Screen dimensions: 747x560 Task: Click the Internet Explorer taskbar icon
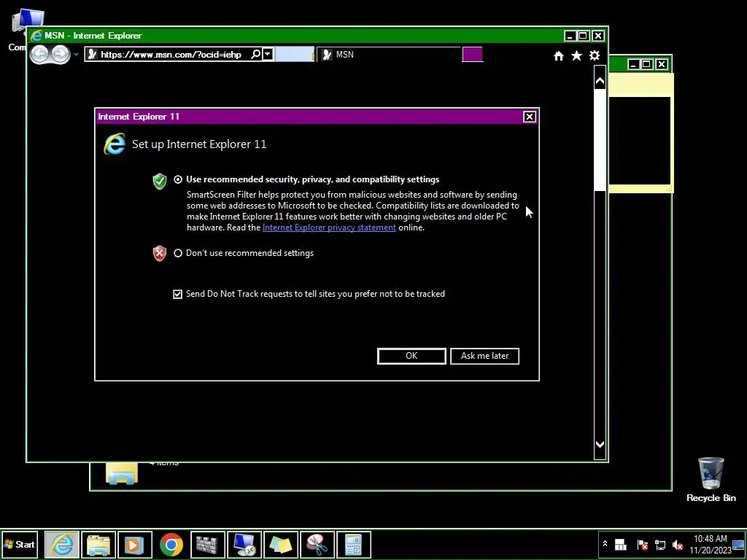pos(63,545)
